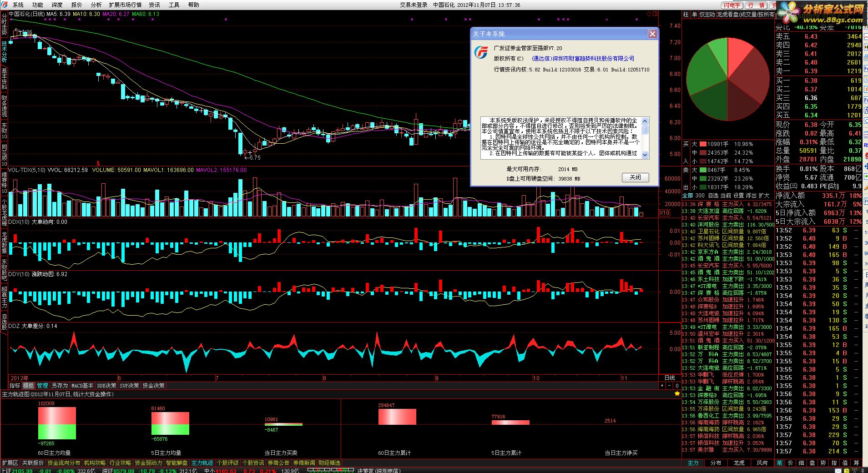The height and width of the screenshot is (473, 868).
Task: Click the 行情 button at top
Action: (x=756, y=5)
